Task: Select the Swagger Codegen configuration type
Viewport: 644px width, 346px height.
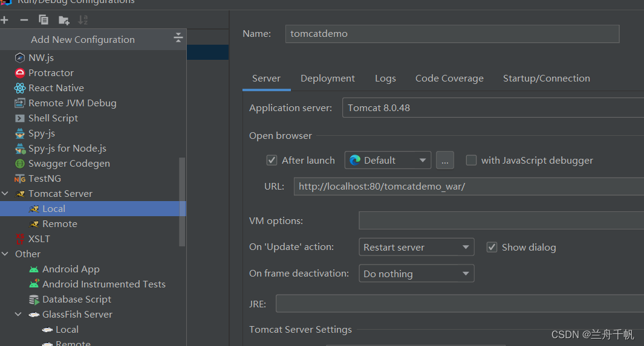Action: [69, 163]
